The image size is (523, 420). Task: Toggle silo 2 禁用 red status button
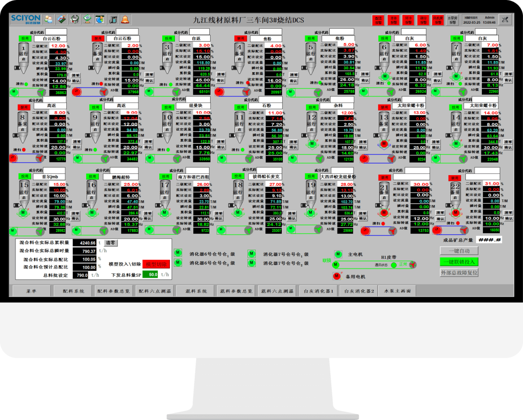coord(98,38)
